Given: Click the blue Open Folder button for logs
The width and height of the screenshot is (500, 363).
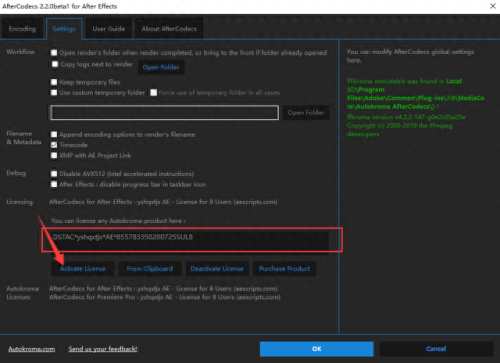Looking at the screenshot, I should coord(161,67).
